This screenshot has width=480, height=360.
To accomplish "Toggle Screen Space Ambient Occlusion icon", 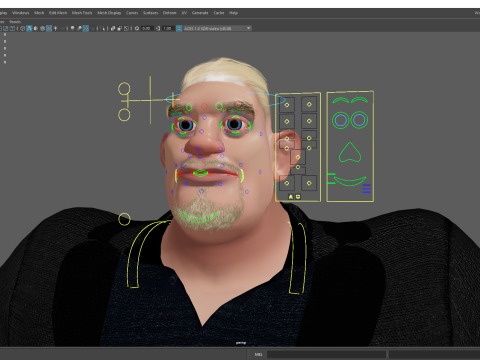I will [x=72, y=28].
